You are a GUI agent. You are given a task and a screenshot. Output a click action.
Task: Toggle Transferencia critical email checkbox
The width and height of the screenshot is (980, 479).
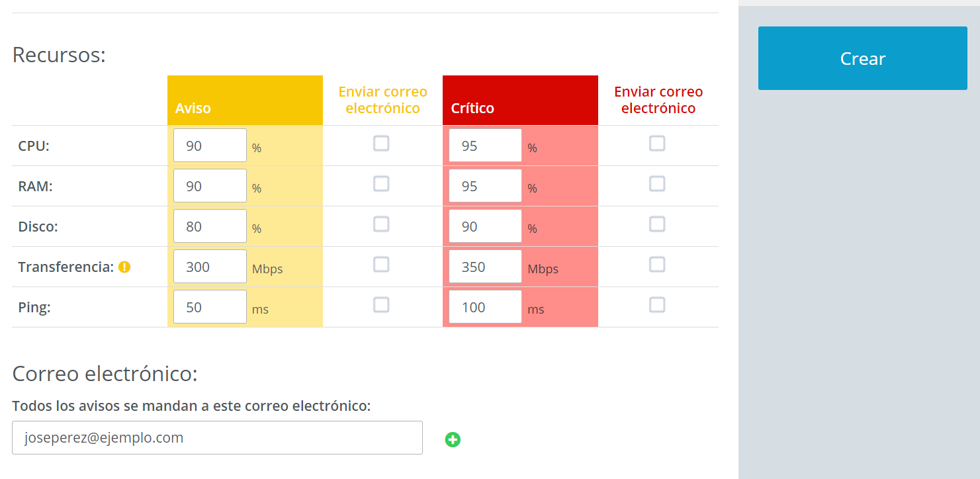pyautogui.click(x=657, y=265)
